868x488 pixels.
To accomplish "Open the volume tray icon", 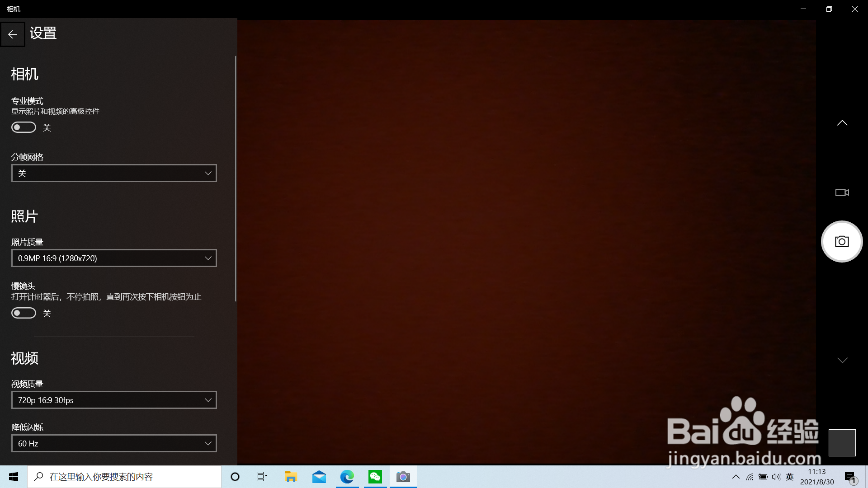I will tap(776, 477).
